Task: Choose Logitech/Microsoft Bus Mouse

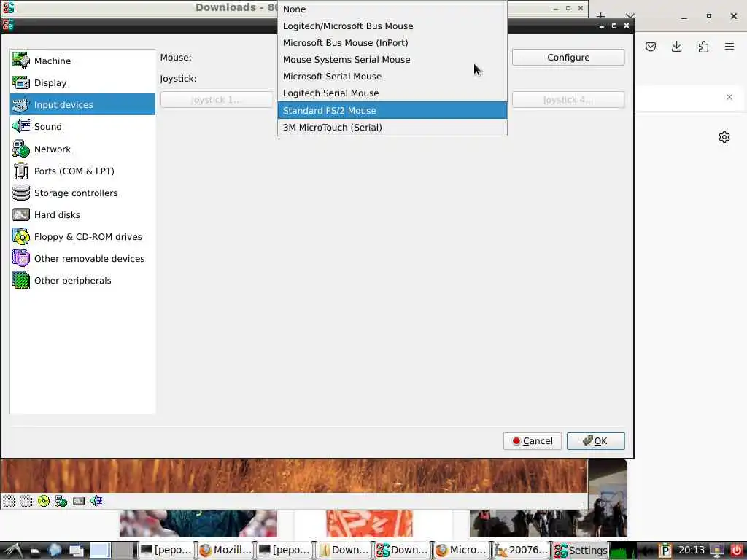Action: click(392, 26)
